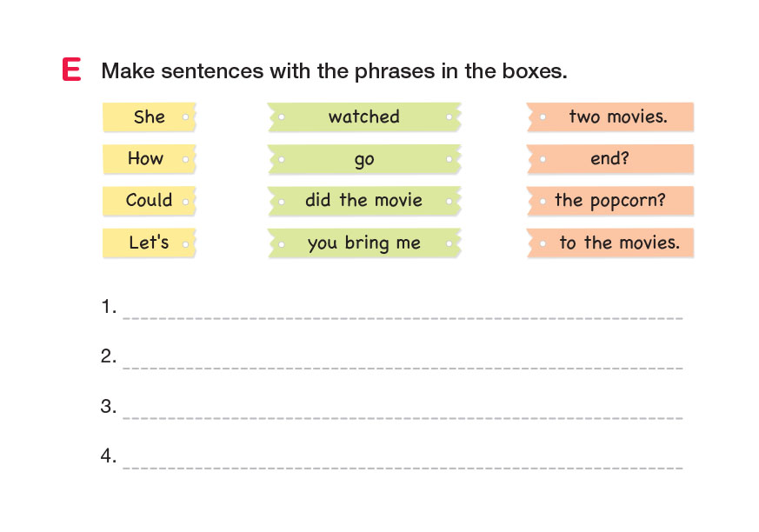The width and height of the screenshot is (759, 532).
Task: Click the red letter E section marker
Action: pos(71,70)
